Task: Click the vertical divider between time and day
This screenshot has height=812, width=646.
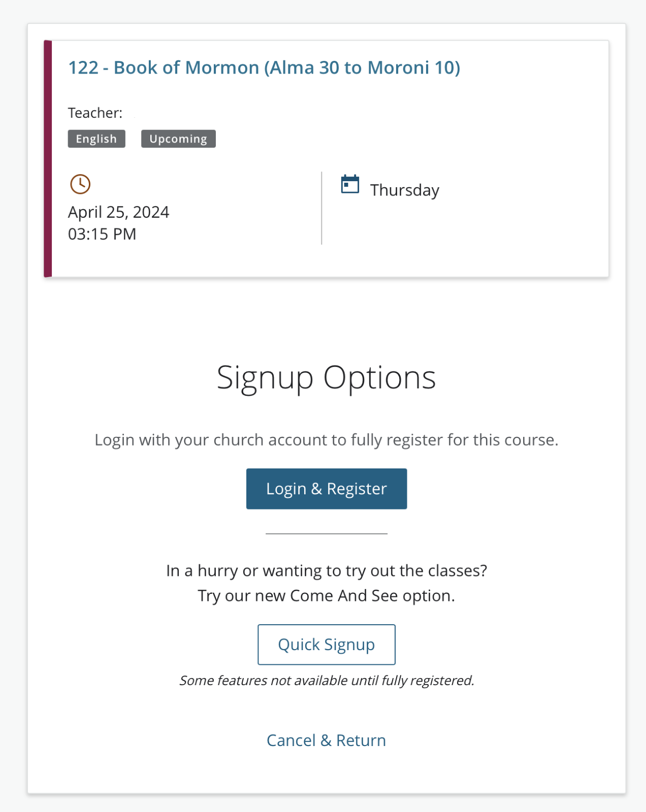Action: 321,208
